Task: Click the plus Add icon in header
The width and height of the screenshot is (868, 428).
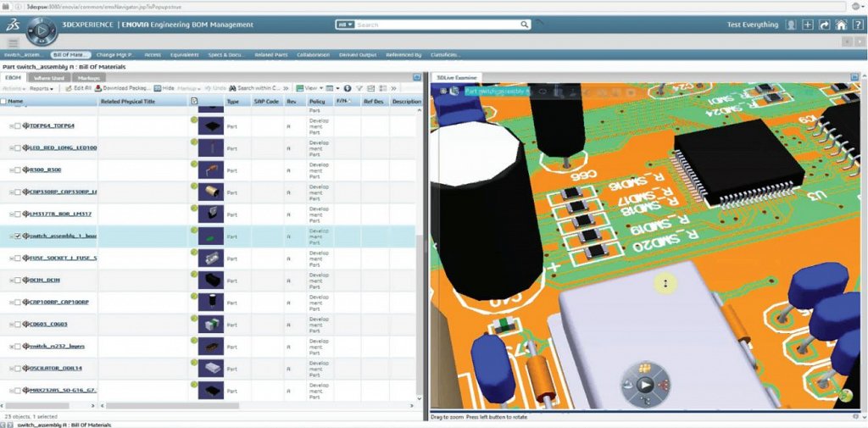Action: [807, 25]
